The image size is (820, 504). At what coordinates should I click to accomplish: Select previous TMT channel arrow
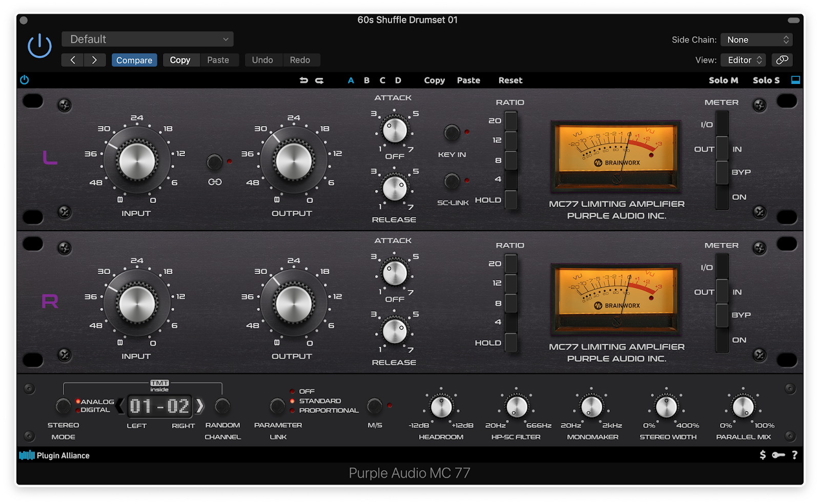coord(120,406)
